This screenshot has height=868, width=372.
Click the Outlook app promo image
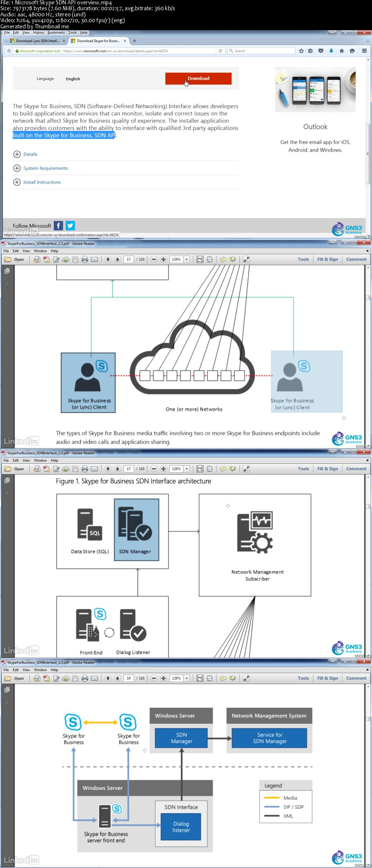pos(315,89)
